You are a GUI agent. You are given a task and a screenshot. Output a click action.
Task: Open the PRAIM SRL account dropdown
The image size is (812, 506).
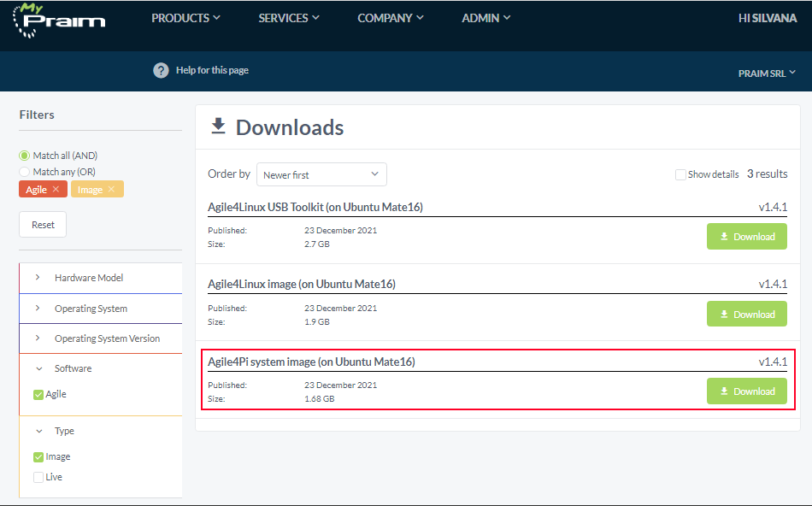click(x=767, y=74)
